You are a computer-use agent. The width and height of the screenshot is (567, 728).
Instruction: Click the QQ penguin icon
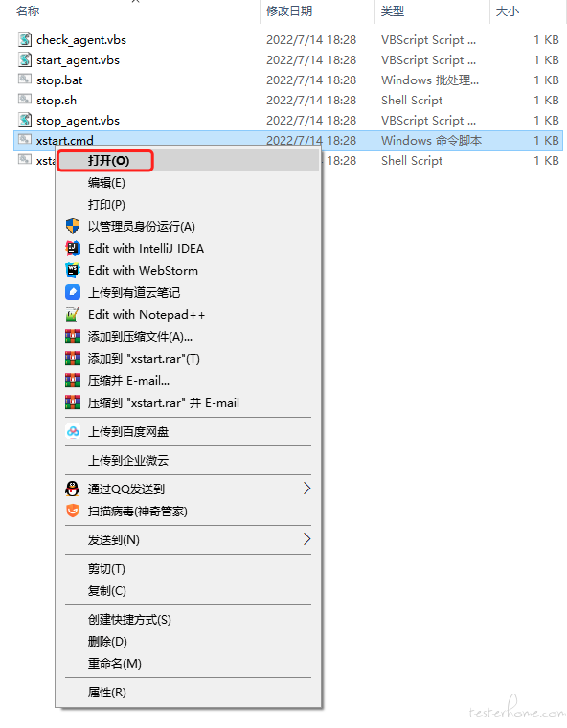(x=73, y=489)
